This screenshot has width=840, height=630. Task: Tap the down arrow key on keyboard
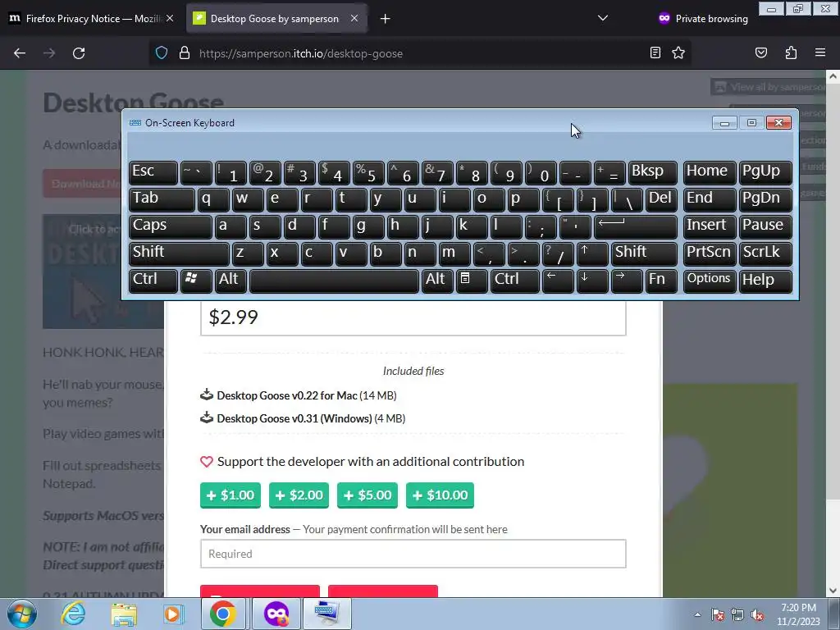pyautogui.click(x=592, y=280)
